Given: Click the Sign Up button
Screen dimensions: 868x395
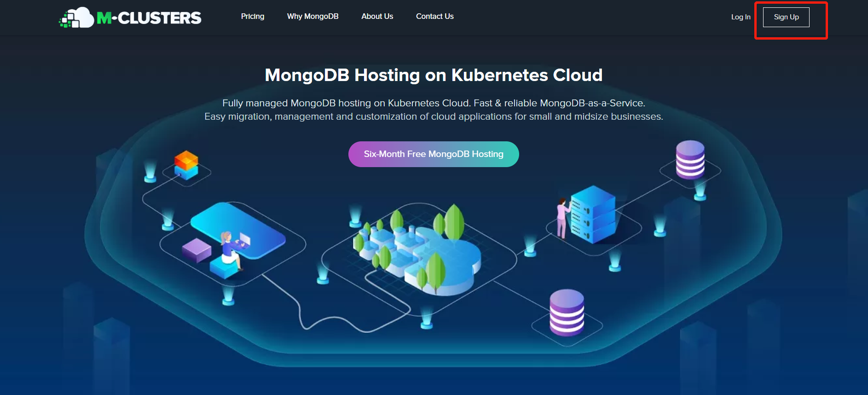Looking at the screenshot, I should (786, 17).
